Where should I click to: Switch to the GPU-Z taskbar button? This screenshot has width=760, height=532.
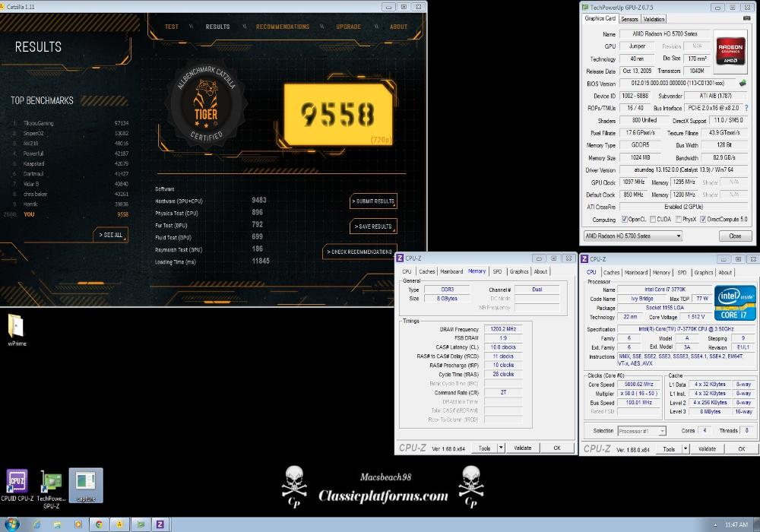point(140,524)
